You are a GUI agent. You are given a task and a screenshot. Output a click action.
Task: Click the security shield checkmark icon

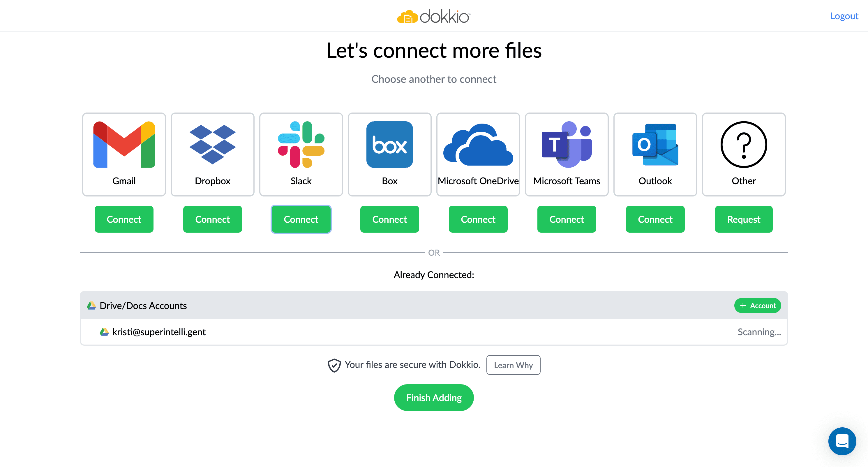[x=334, y=365]
